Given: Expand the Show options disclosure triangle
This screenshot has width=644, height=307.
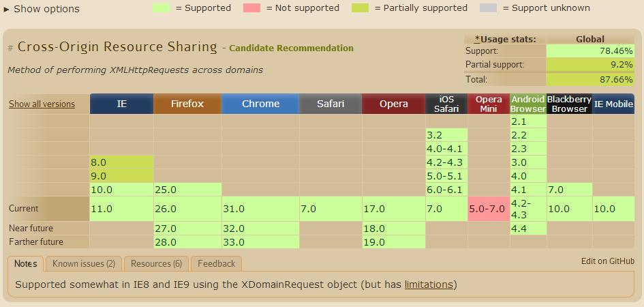Looking at the screenshot, I should [x=7, y=10].
